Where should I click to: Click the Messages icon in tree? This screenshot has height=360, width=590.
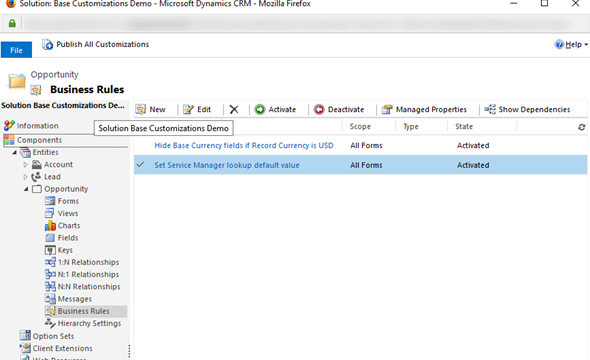[x=50, y=299]
